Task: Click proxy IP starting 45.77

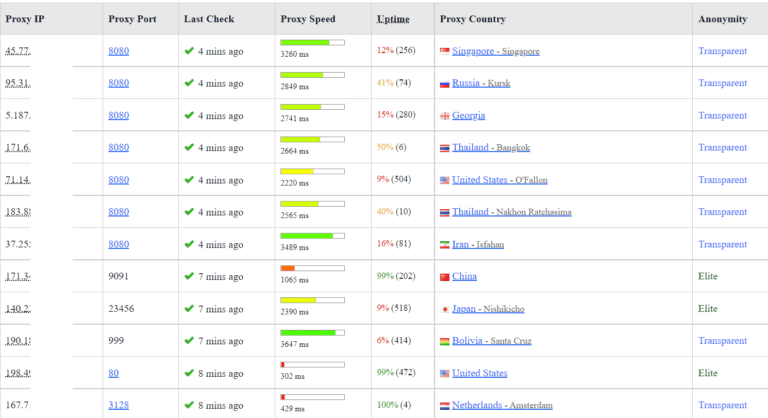Action: tap(18, 51)
